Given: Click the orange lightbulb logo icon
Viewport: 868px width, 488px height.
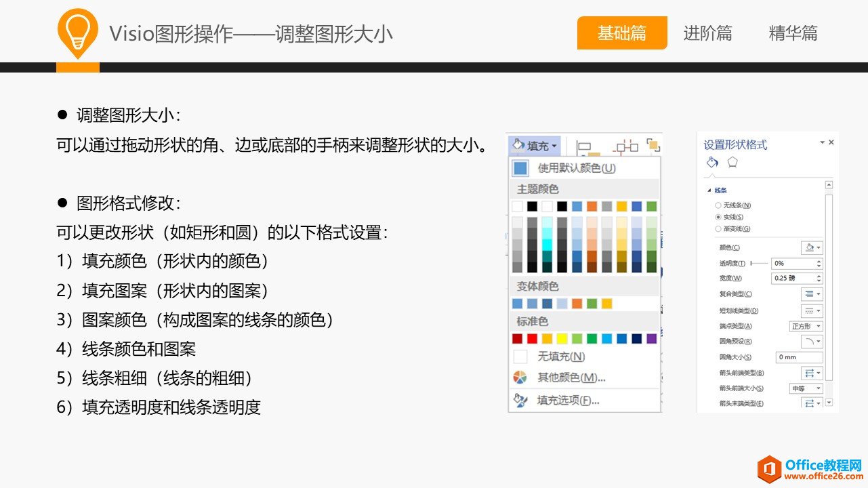Looking at the screenshot, I should 77,31.
